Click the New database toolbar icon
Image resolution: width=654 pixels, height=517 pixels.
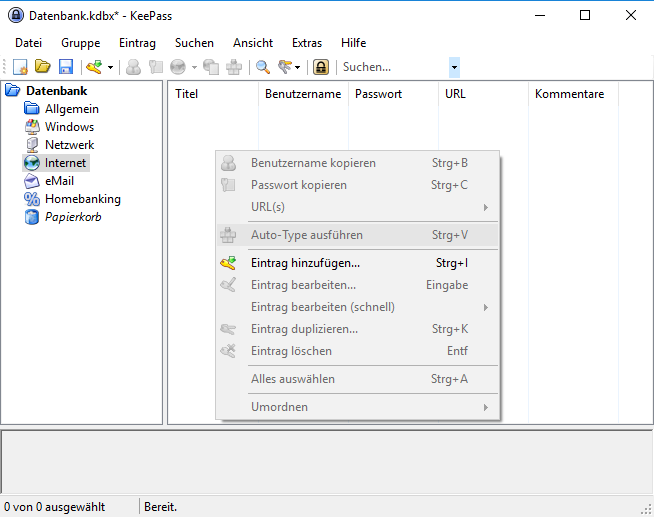click(20, 67)
